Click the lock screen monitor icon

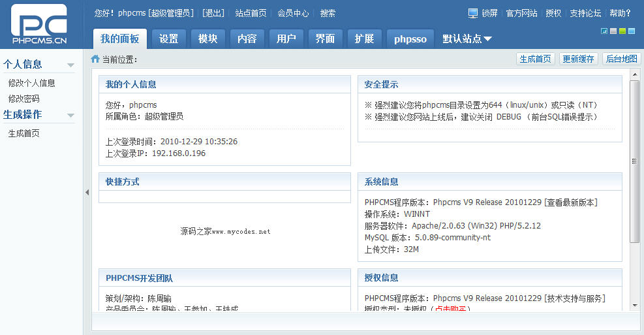pyautogui.click(x=473, y=13)
